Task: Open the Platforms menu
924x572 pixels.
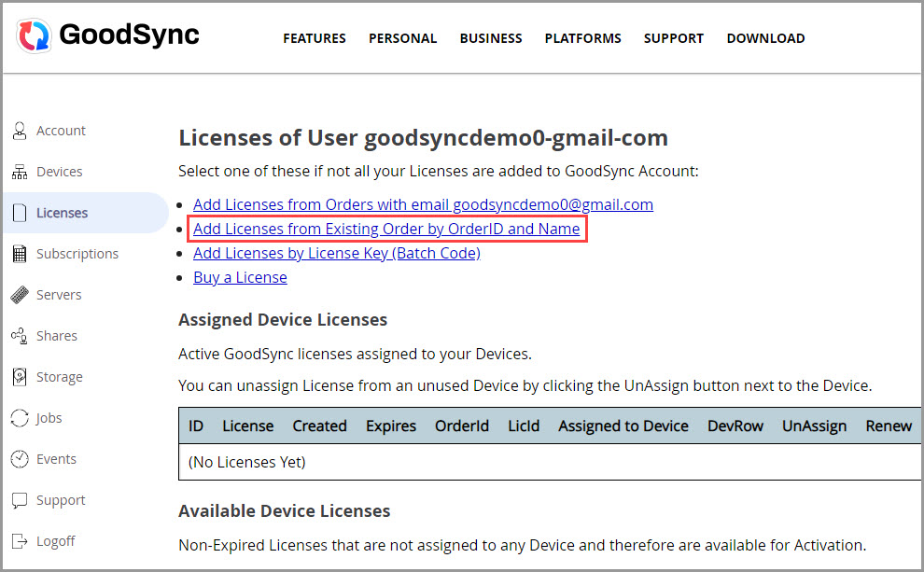Action: (x=582, y=38)
